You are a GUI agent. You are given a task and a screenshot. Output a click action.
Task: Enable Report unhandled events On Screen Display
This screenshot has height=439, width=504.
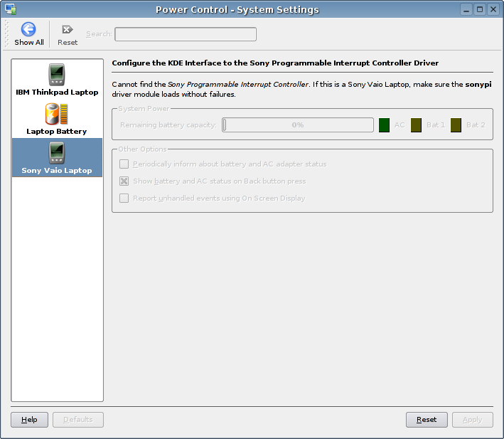pos(124,198)
